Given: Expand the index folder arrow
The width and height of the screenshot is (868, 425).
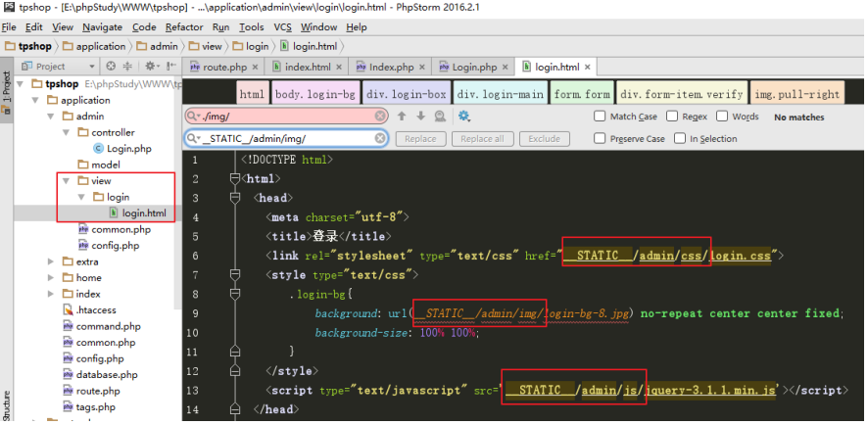Looking at the screenshot, I should (51, 294).
